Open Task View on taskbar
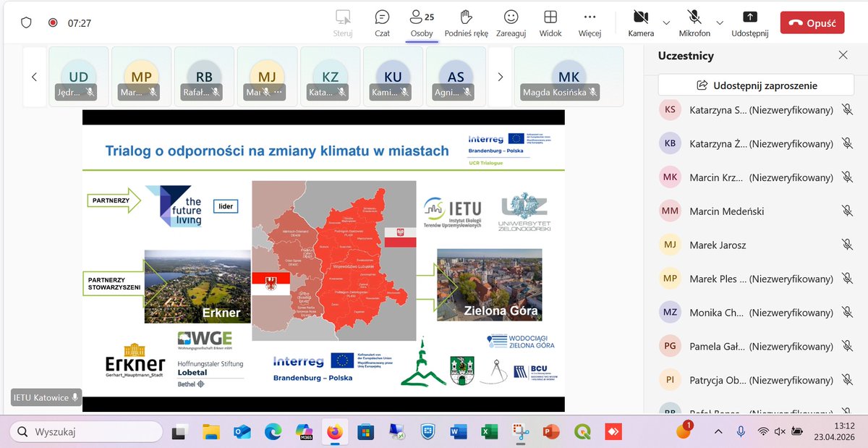Screen dimensions: 868x448 (179, 432)
